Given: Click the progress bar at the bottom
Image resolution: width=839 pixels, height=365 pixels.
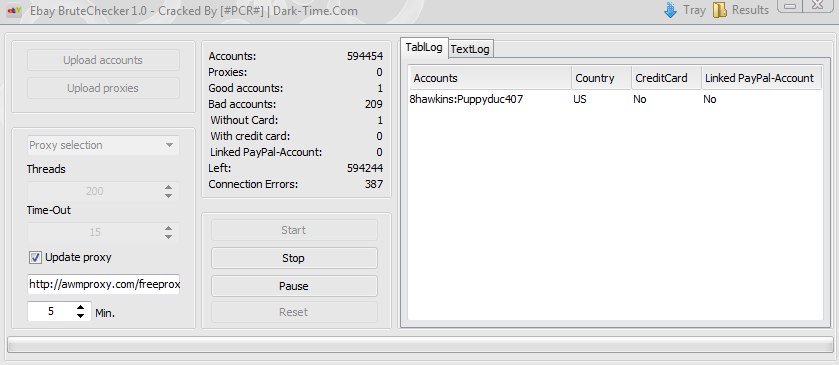Looking at the screenshot, I should pos(420,345).
